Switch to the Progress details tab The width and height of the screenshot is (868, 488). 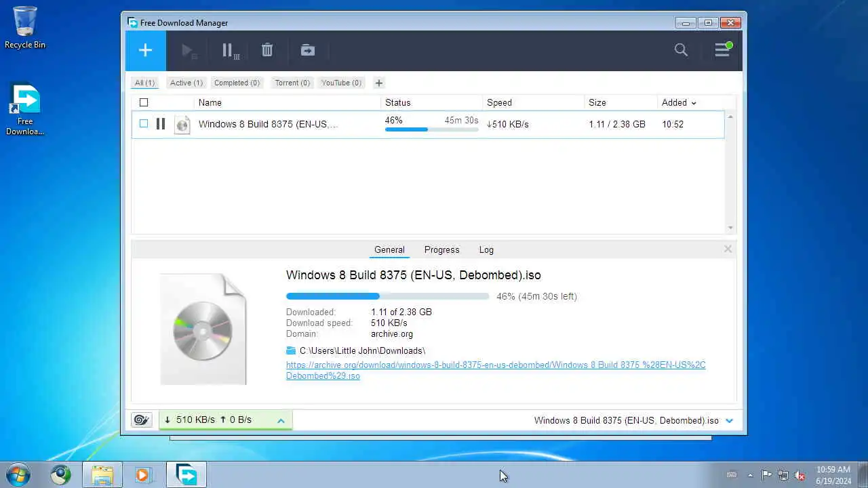(442, 249)
